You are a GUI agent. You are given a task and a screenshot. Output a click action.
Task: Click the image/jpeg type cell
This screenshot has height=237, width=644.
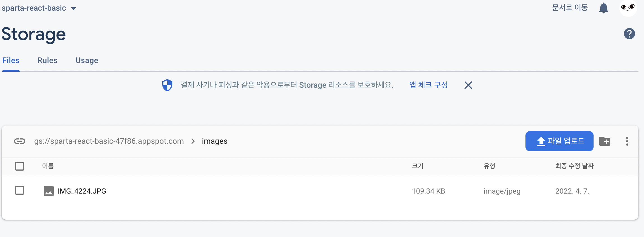[x=502, y=191]
